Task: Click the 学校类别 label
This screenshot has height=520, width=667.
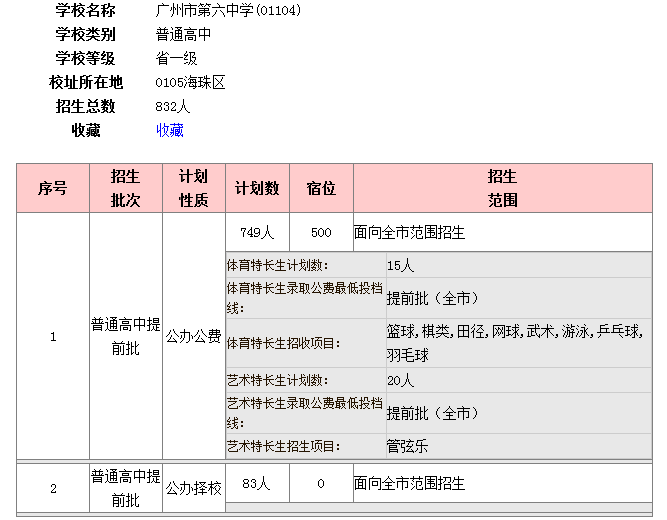Action: pyautogui.click(x=86, y=34)
